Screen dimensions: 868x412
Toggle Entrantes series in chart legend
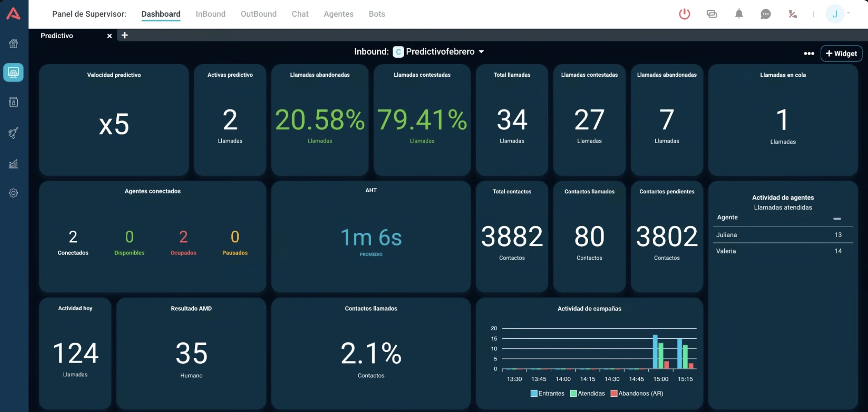[x=547, y=393]
